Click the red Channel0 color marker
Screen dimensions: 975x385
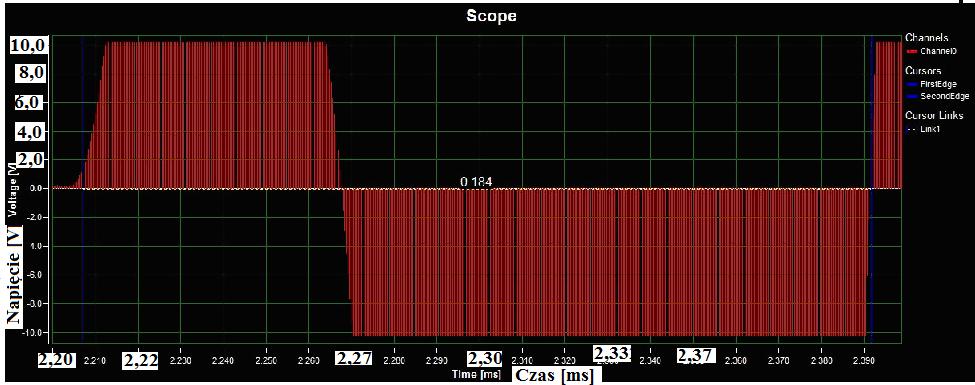click(x=912, y=51)
